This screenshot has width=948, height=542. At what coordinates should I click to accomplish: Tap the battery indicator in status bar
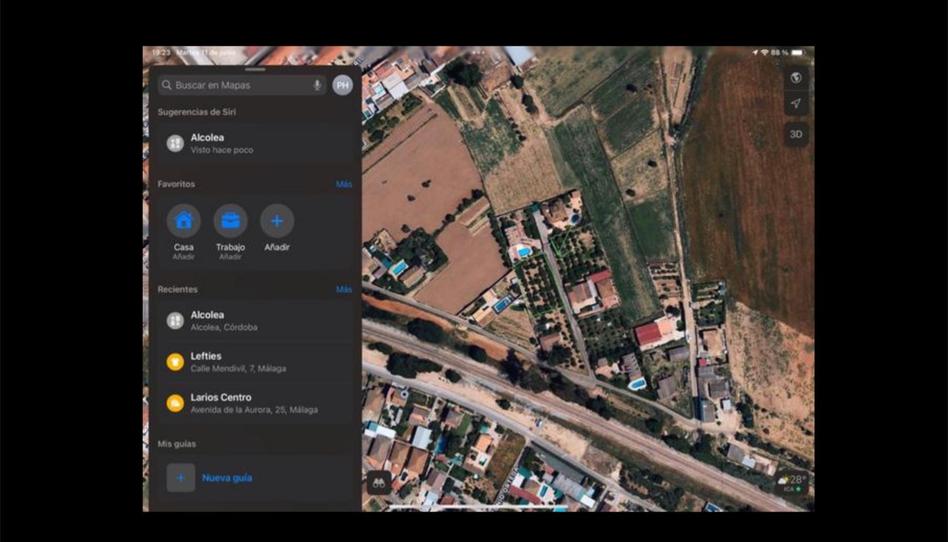[x=797, y=52]
